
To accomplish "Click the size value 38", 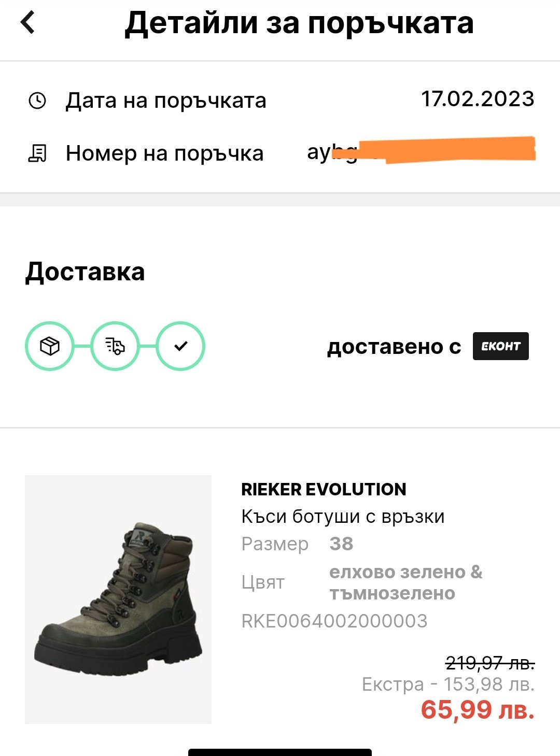I will click(x=341, y=544).
